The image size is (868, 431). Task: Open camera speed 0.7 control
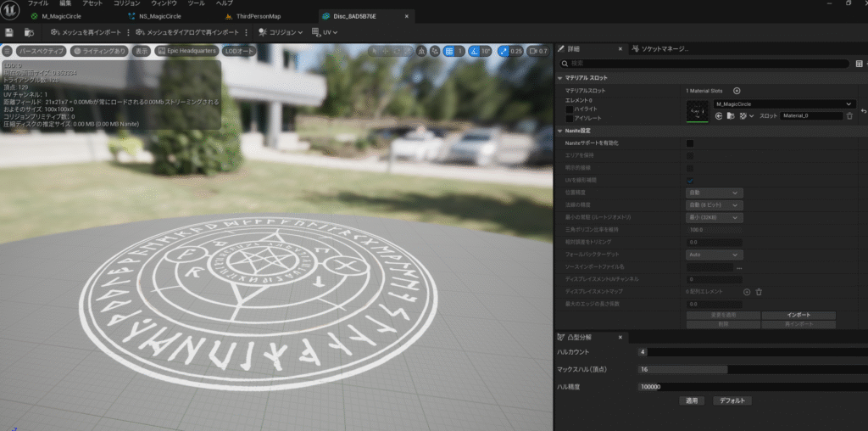538,51
